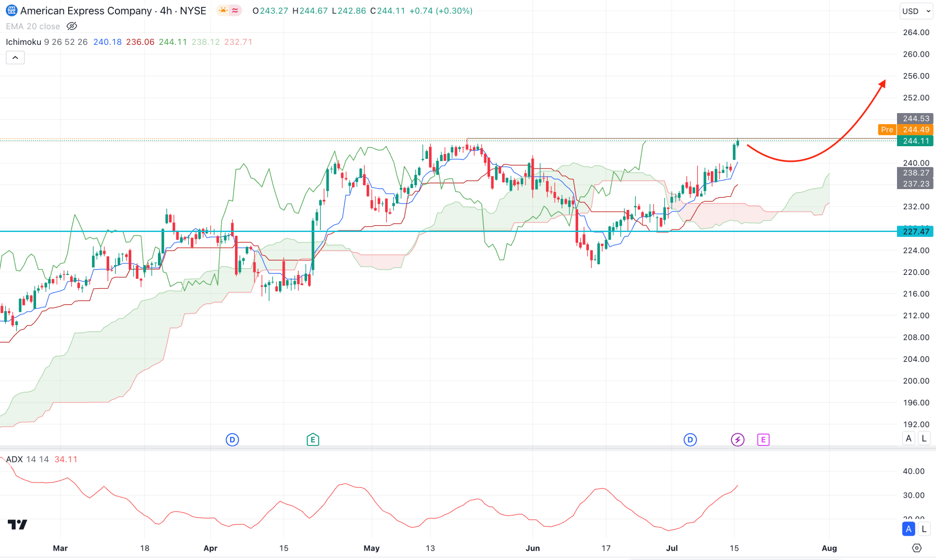Click the Ichimoku 9 26 52 26 legend
Image resolution: width=936 pixels, height=560 pixels.
point(47,42)
